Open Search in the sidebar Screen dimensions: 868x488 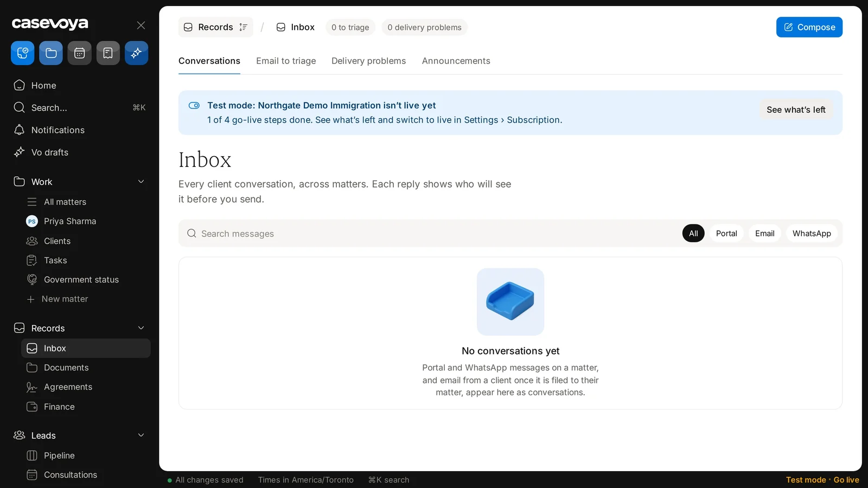click(x=80, y=107)
